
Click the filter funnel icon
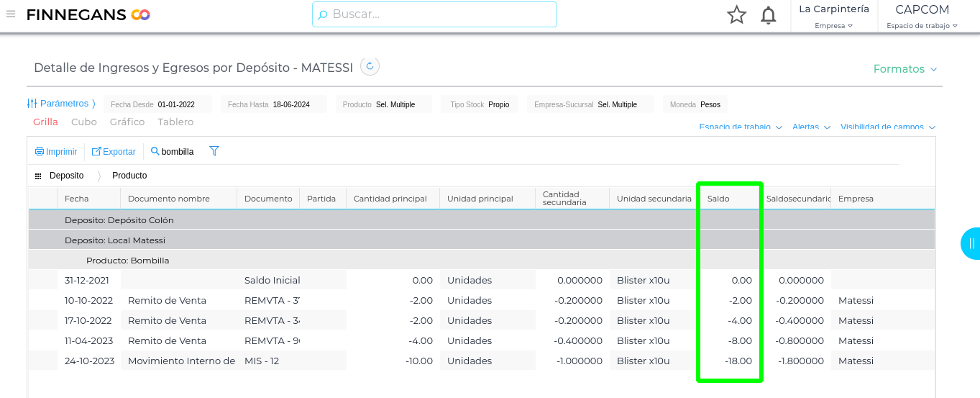tap(214, 151)
